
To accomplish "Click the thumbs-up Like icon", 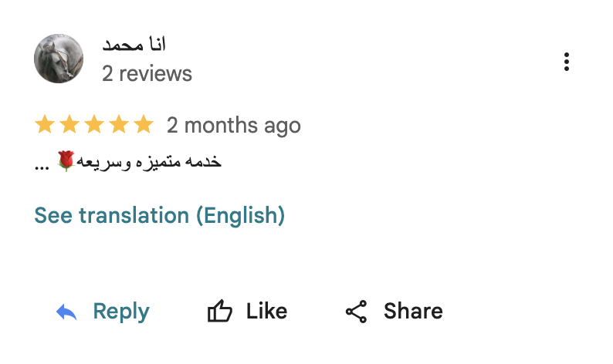I will pyautogui.click(x=220, y=312).
